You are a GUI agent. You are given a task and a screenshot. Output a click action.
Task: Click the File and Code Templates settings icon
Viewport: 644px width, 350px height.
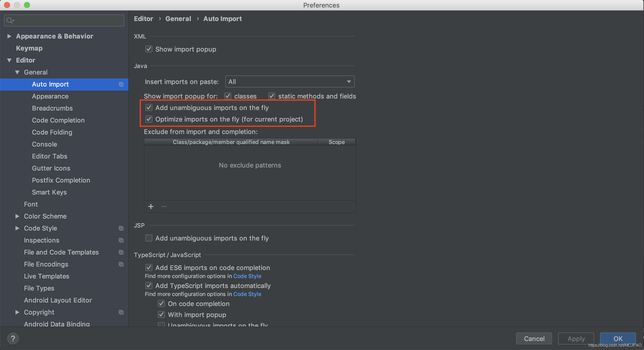(121, 252)
